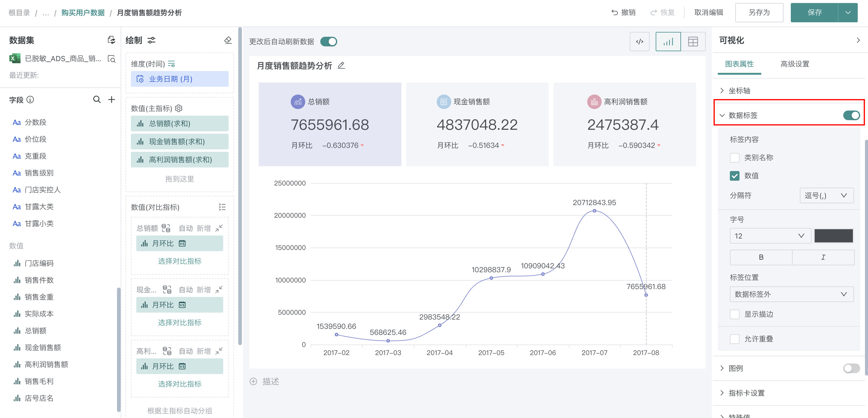Viewport: 868px width, 418px height.
Task: Toggle 更改后自动刷新数据 switch
Action: tap(328, 42)
